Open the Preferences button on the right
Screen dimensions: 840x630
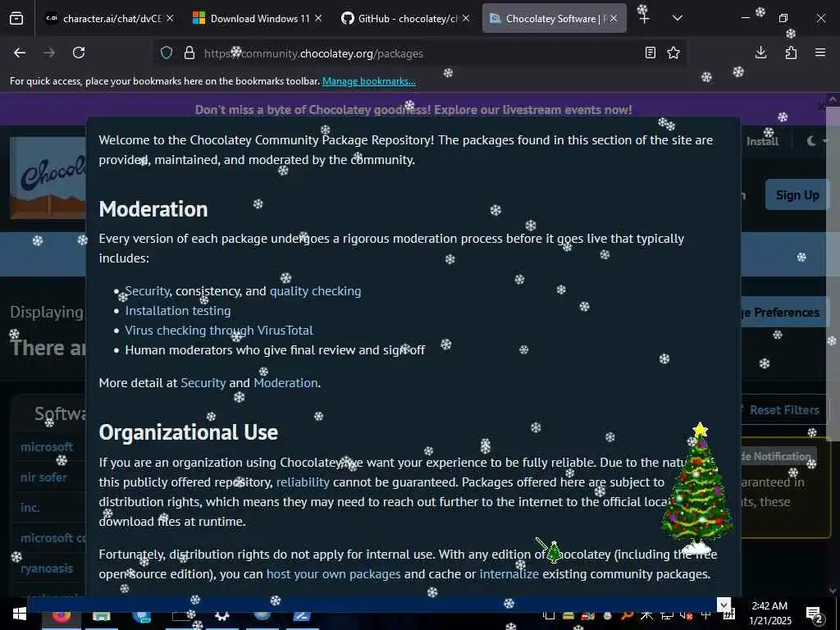(785, 313)
